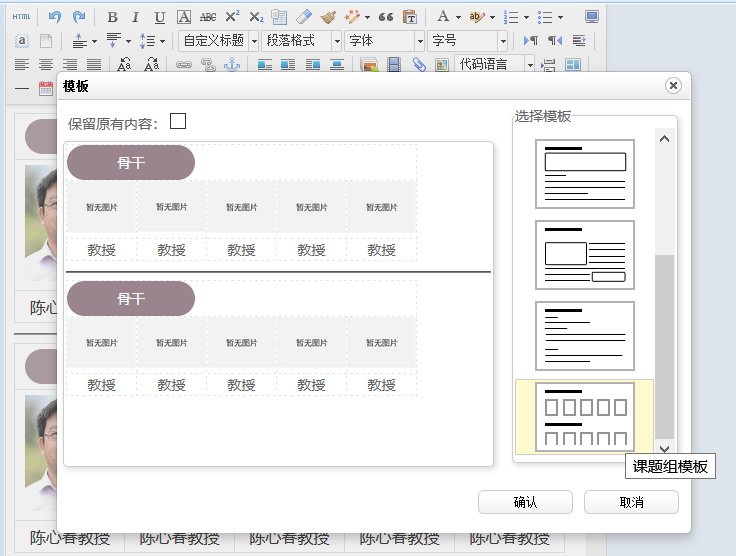
Task: Select the highlighted 课题组模板 thumbnail
Action: pos(585,416)
